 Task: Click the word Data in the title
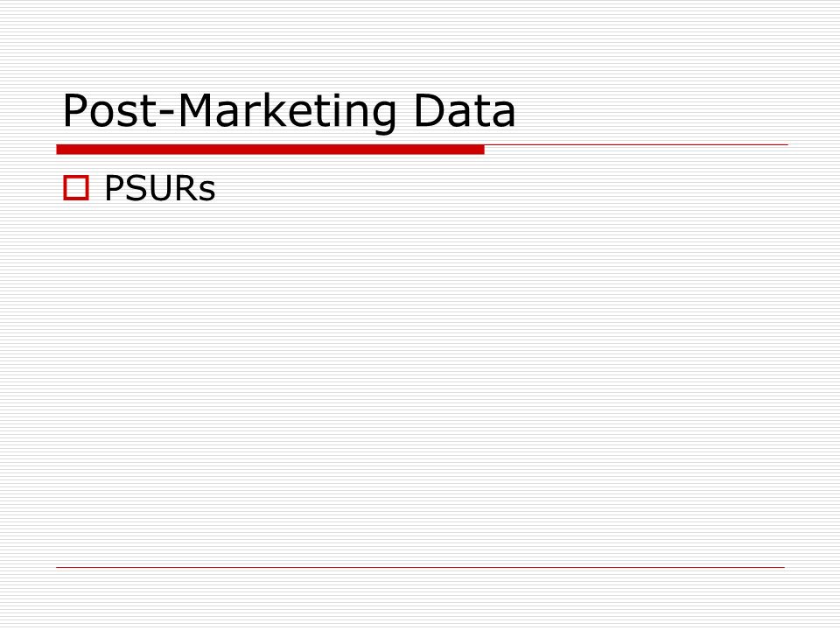tap(465, 111)
